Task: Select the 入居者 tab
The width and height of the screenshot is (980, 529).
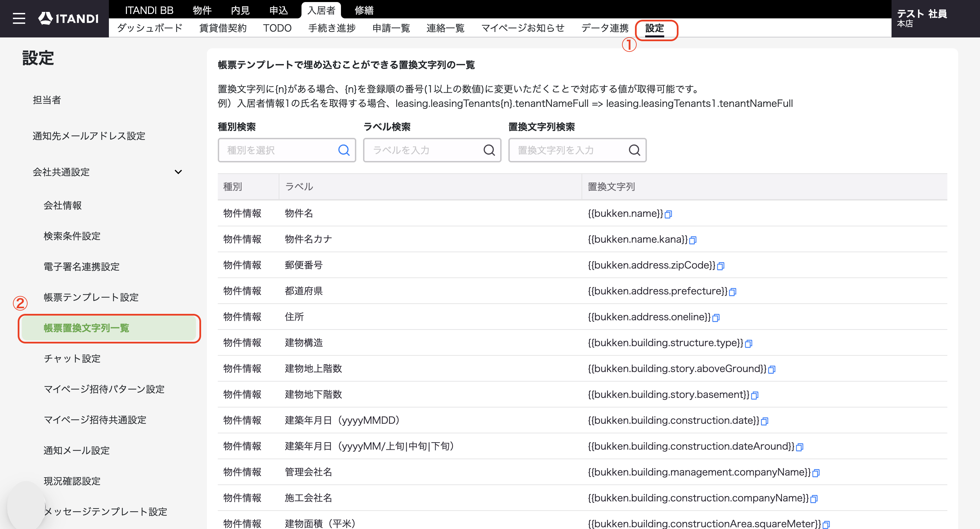Action: tap(321, 10)
